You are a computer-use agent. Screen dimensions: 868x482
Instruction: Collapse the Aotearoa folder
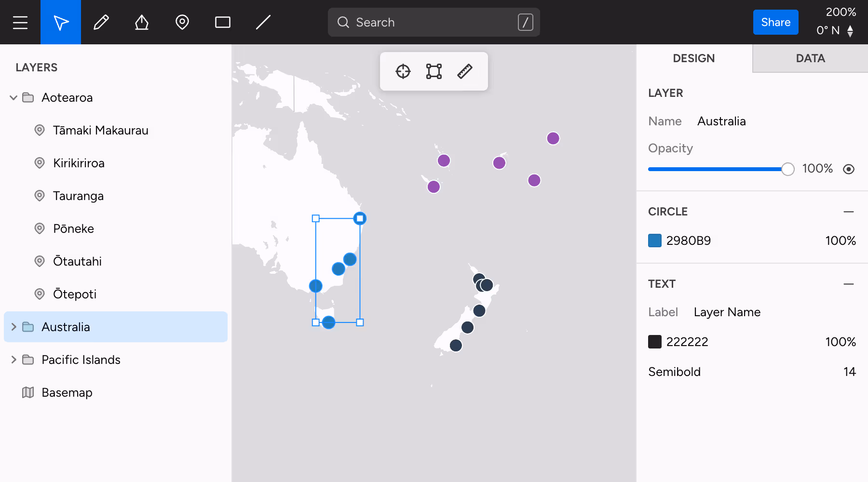pos(14,98)
